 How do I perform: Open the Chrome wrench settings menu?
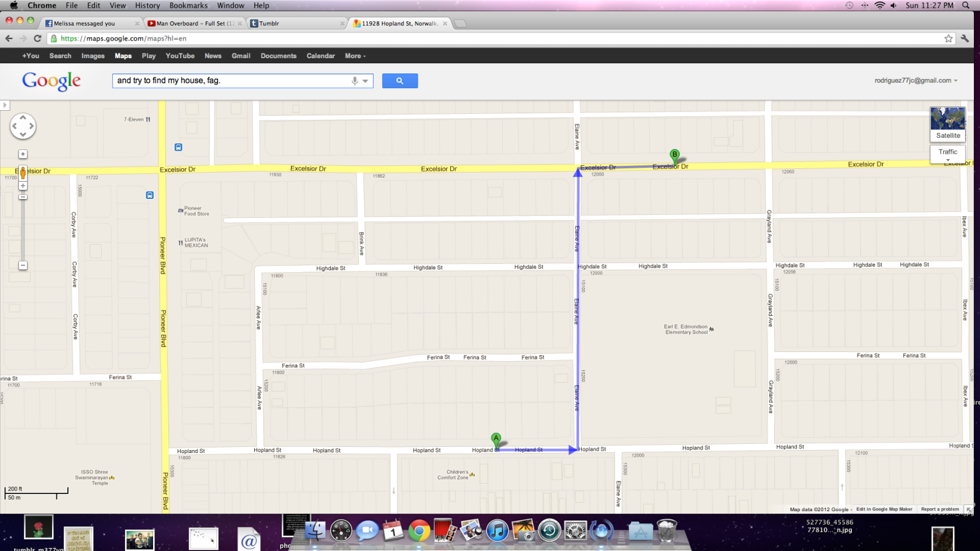(x=965, y=39)
